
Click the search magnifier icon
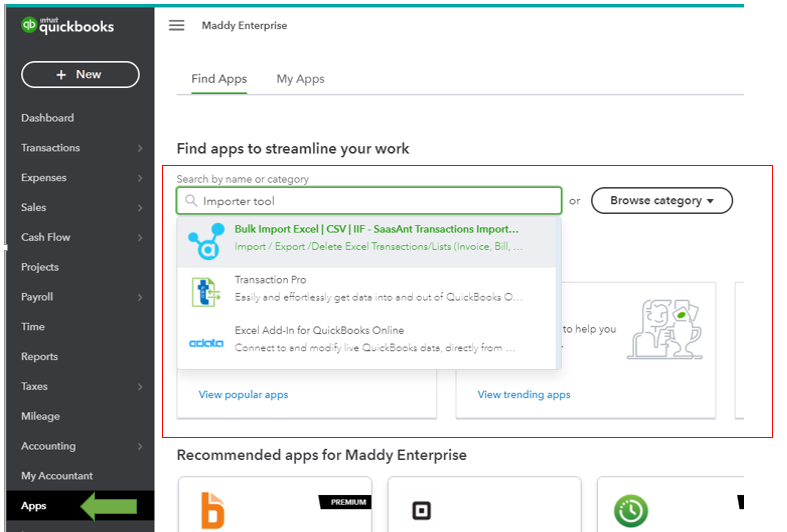191,201
